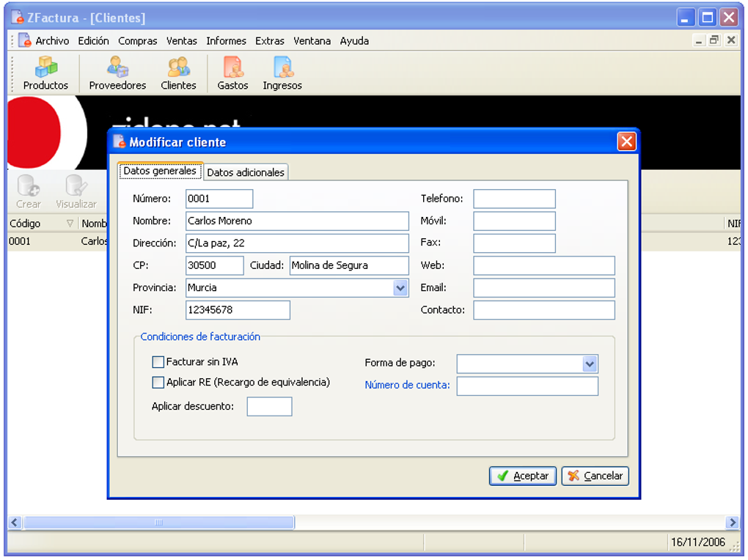This screenshot has height=560, width=748.
Task: Click the Crear database icon
Action: [29, 192]
